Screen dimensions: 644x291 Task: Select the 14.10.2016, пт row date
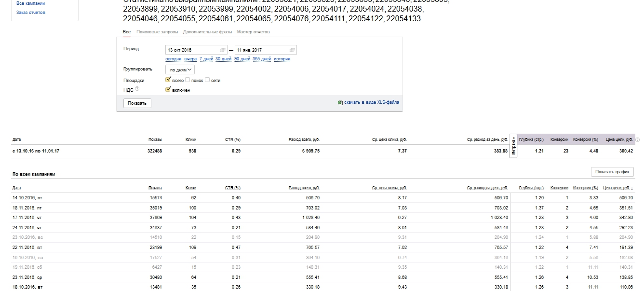pos(28,198)
